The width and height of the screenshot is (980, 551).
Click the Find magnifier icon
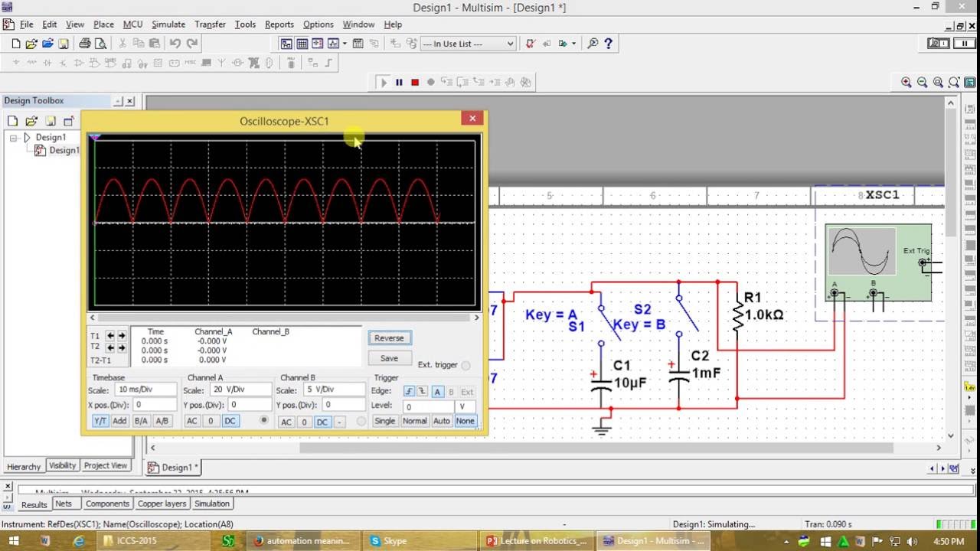593,44
